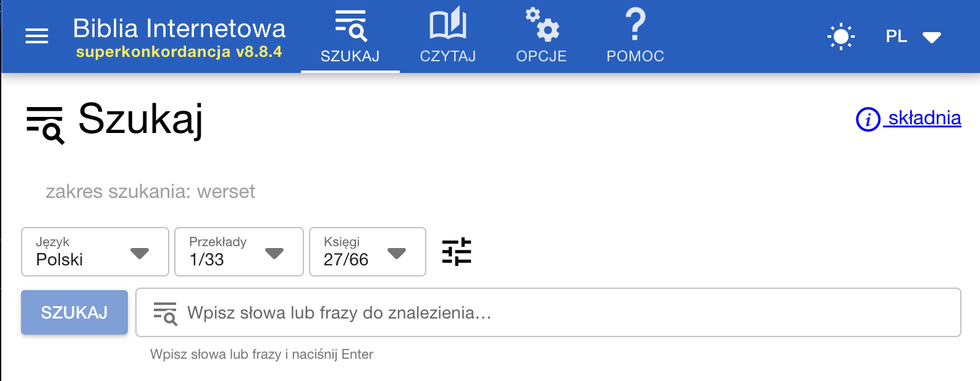The image size is (980, 381).
Task: Click the question mark icon above POMOC
Action: (635, 25)
